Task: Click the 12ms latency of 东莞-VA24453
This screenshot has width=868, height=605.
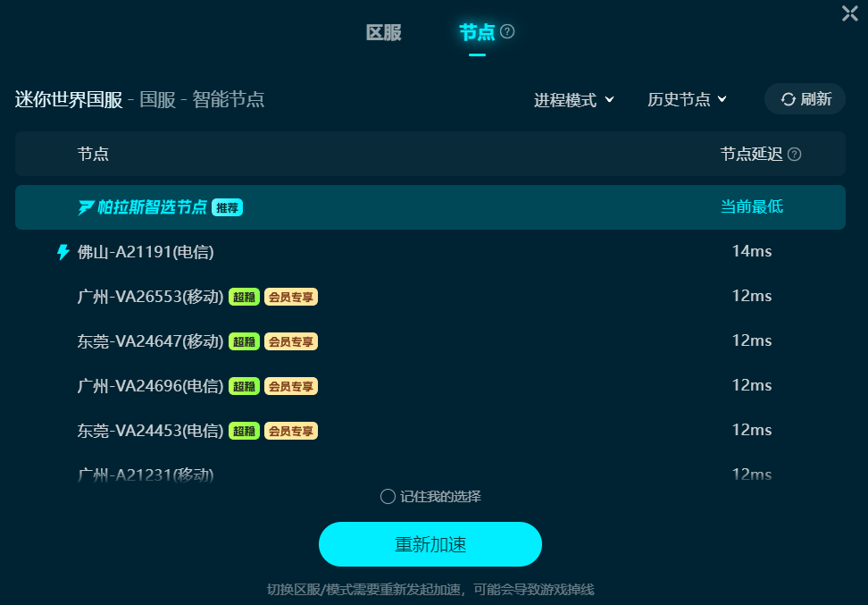Action: (752, 430)
